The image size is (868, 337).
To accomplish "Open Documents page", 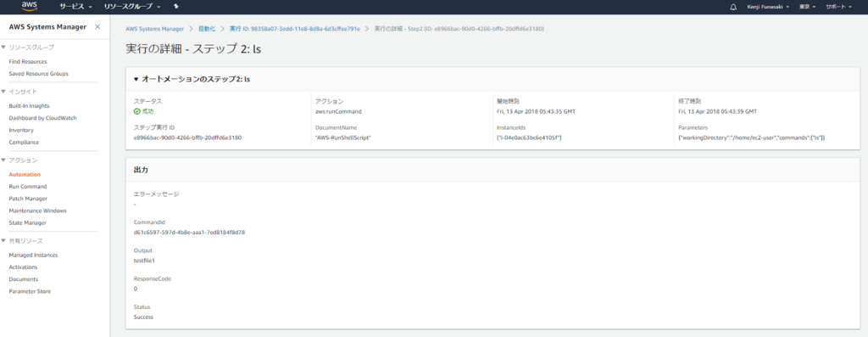I will (x=23, y=279).
